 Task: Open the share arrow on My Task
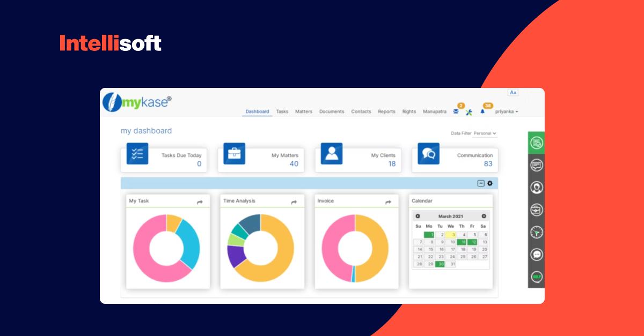pos(200,202)
